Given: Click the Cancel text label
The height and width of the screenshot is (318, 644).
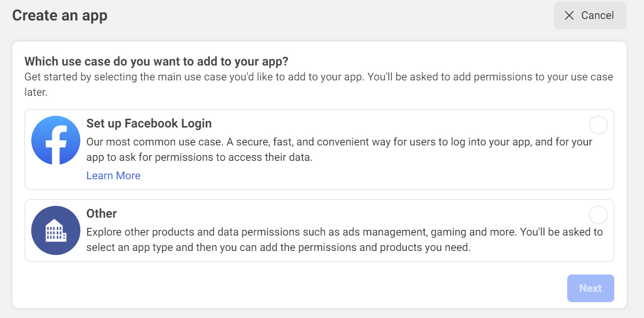Looking at the screenshot, I should tap(597, 15).
